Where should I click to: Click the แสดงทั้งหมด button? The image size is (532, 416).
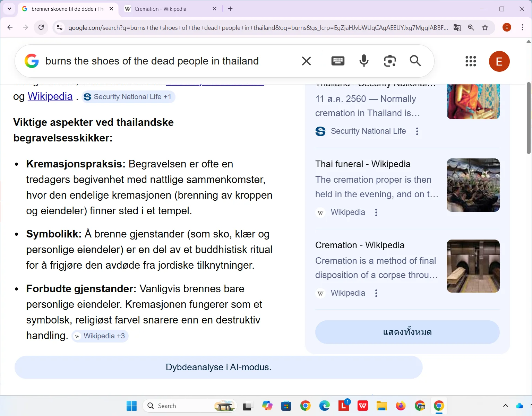[407, 332]
